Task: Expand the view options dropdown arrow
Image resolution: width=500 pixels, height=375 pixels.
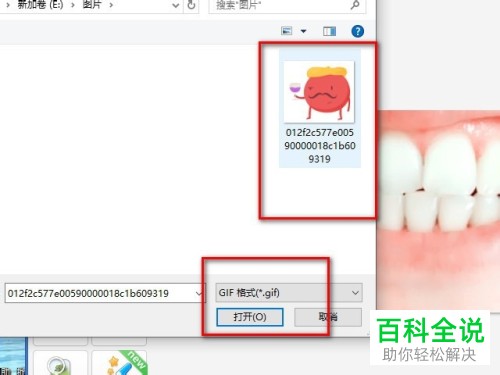Action: point(303,31)
